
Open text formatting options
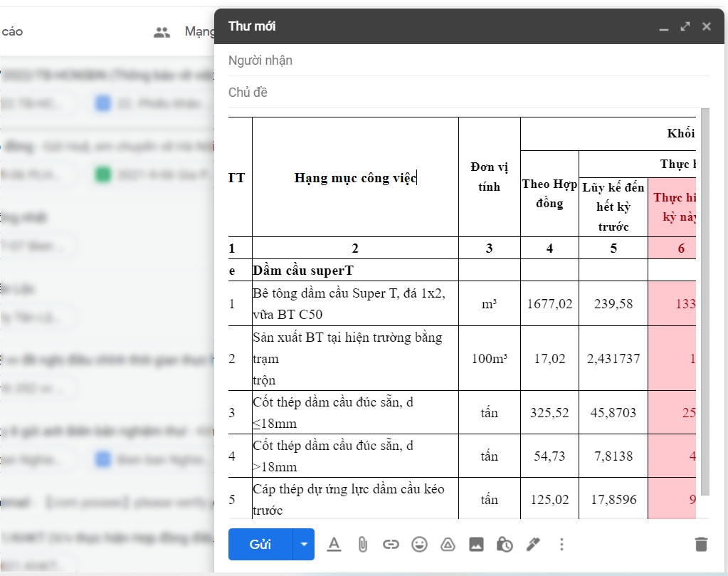[x=334, y=544]
